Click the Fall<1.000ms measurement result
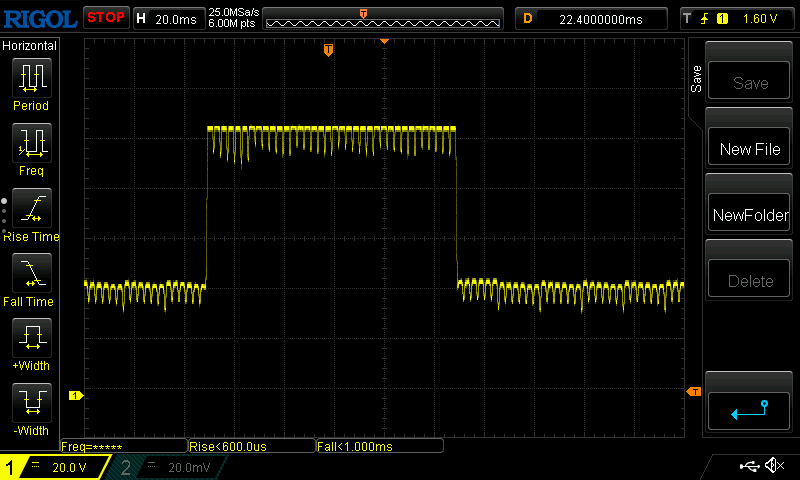This screenshot has width=800, height=480. pos(380,446)
